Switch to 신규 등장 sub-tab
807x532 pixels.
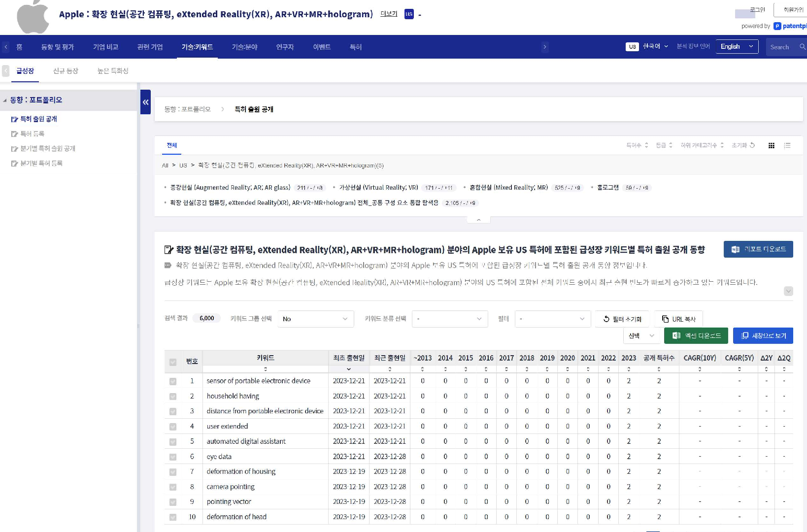pyautogui.click(x=66, y=71)
